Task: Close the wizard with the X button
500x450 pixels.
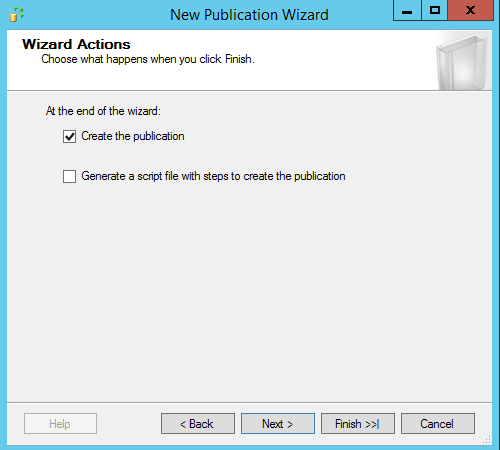Action: (x=470, y=11)
